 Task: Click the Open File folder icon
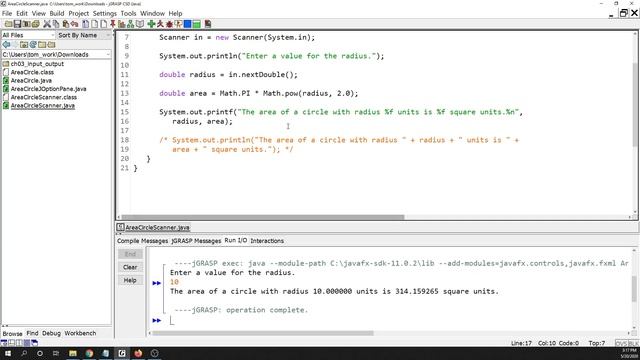pyautogui.click(x=8, y=24)
